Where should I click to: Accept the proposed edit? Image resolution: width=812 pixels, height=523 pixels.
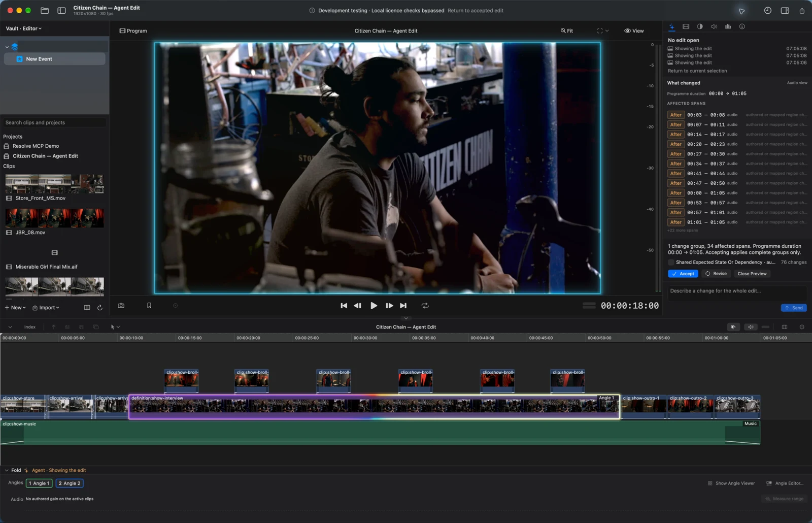(x=683, y=274)
